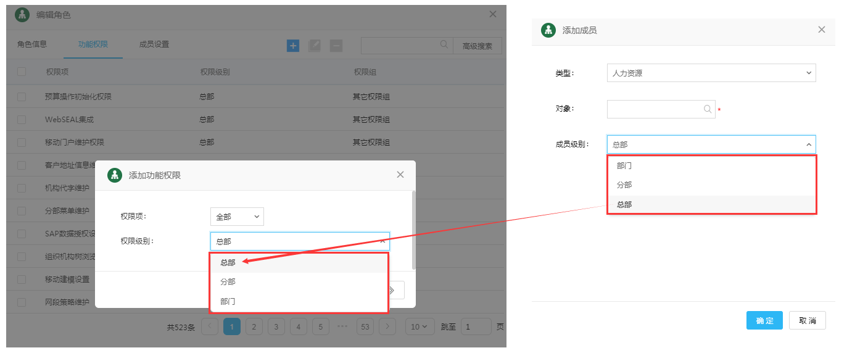Viewport: 868px width, 353px height.
Task: Switch to the 角色信息 tab
Action: pos(32,44)
